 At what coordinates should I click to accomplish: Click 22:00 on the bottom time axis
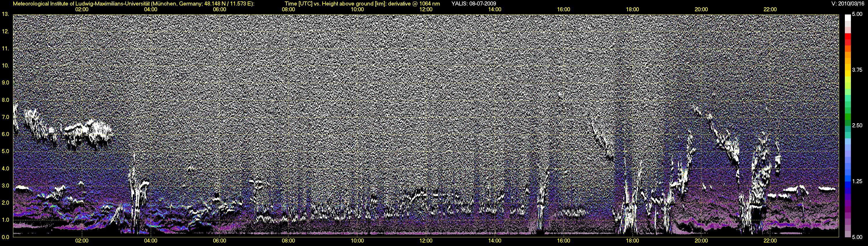tap(770, 241)
